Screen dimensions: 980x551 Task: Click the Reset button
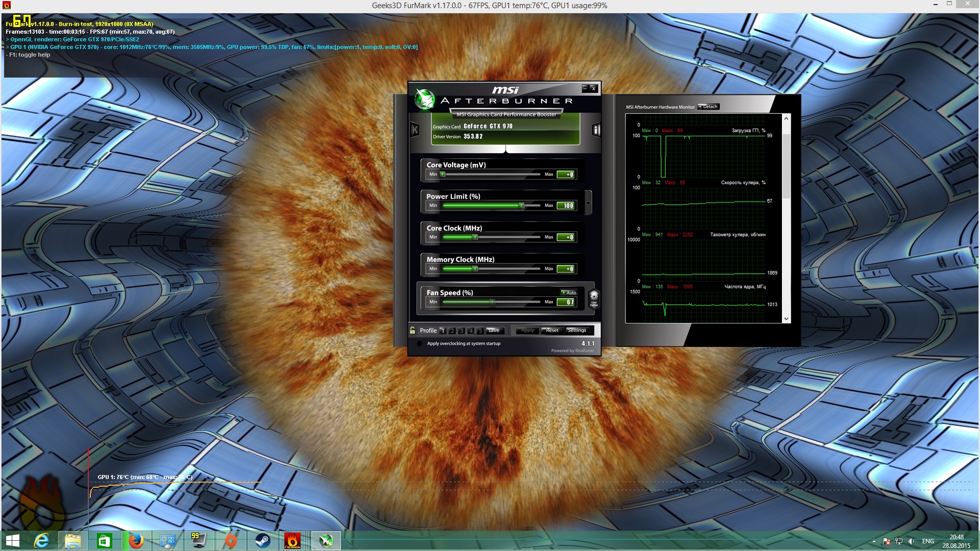click(552, 331)
